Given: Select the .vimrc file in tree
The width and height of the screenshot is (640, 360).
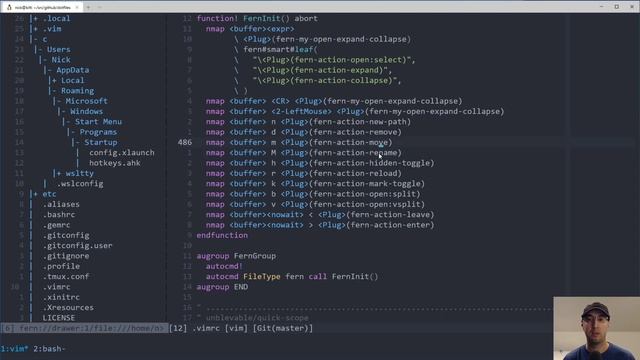Looking at the screenshot, I should tap(56, 287).
